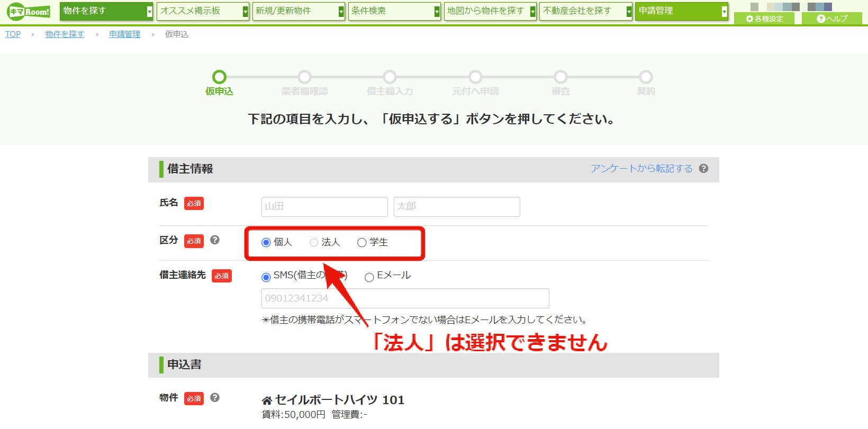Open the 申請管理 menu
Screen dimensions: 868x429
point(682,11)
